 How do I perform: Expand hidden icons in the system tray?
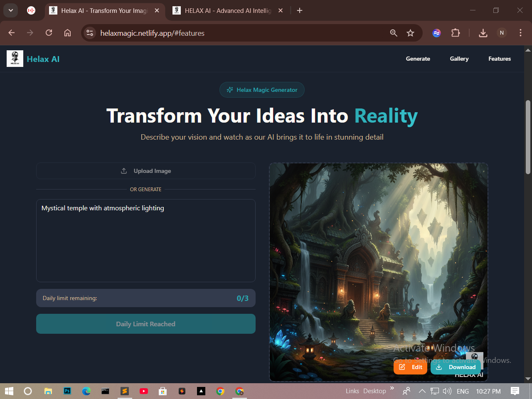pyautogui.click(x=422, y=391)
